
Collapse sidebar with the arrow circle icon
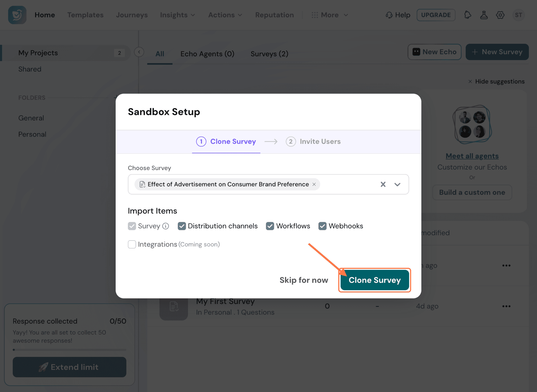click(139, 52)
